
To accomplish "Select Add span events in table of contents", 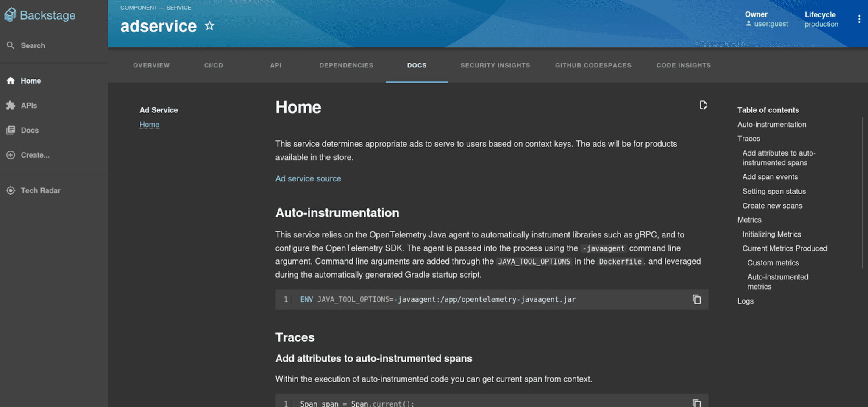I will [x=770, y=177].
